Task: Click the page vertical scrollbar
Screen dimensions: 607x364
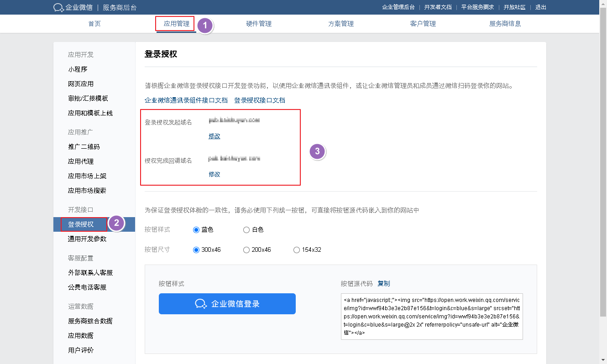Action: [603, 182]
